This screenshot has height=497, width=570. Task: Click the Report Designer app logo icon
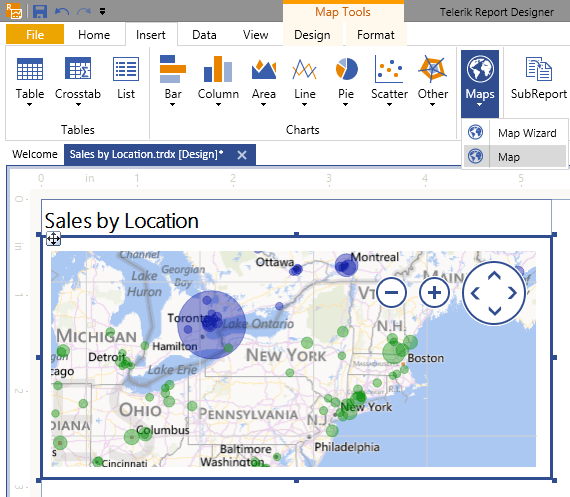click(x=14, y=11)
